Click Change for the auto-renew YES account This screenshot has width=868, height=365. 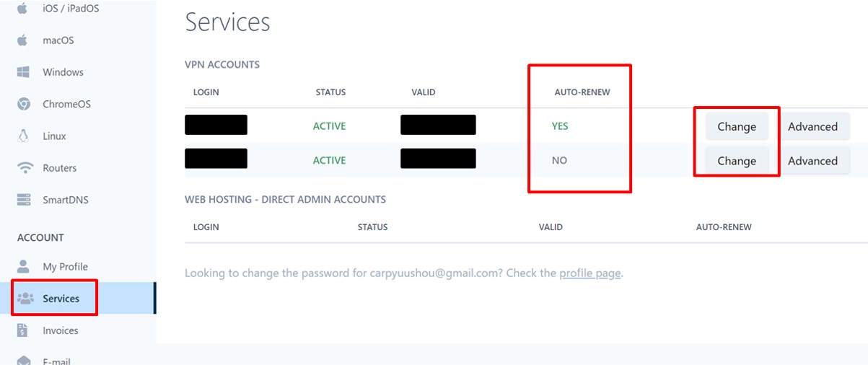(736, 126)
